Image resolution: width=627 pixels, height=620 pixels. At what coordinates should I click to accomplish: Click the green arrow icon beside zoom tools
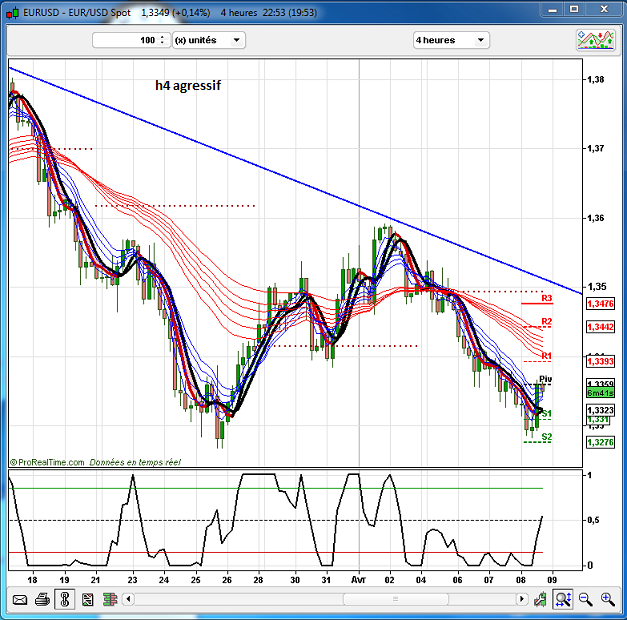pyautogui.click(x=540, y=599)
